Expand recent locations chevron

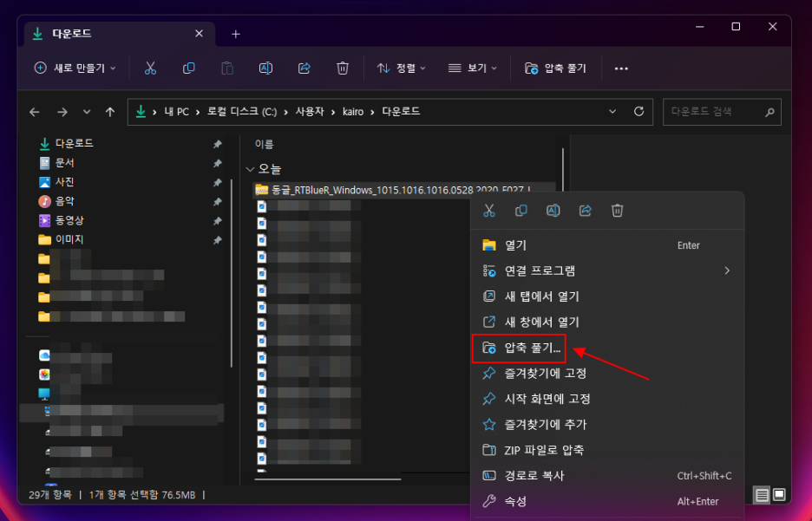click(87, 112)
